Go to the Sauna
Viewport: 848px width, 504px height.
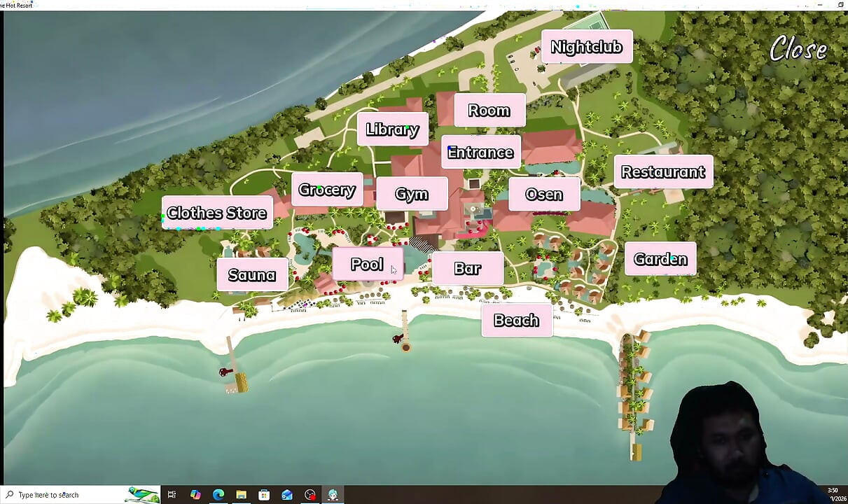(x=252, y=275)
